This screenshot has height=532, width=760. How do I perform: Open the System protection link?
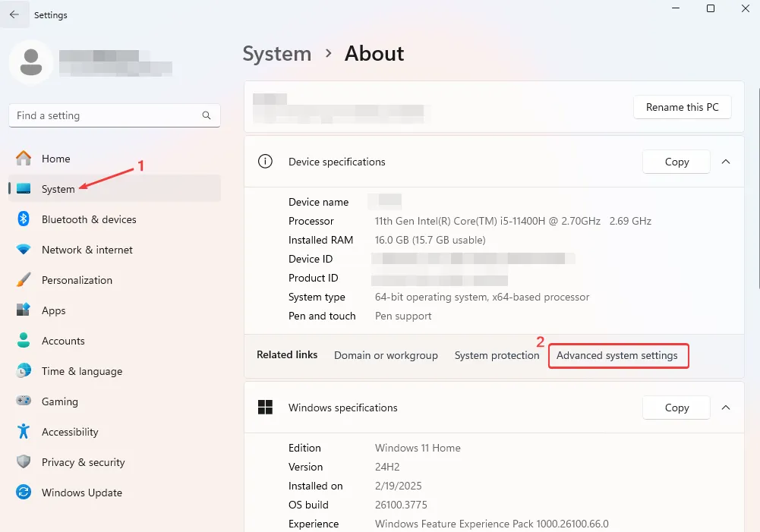click(x=497, y=355)
